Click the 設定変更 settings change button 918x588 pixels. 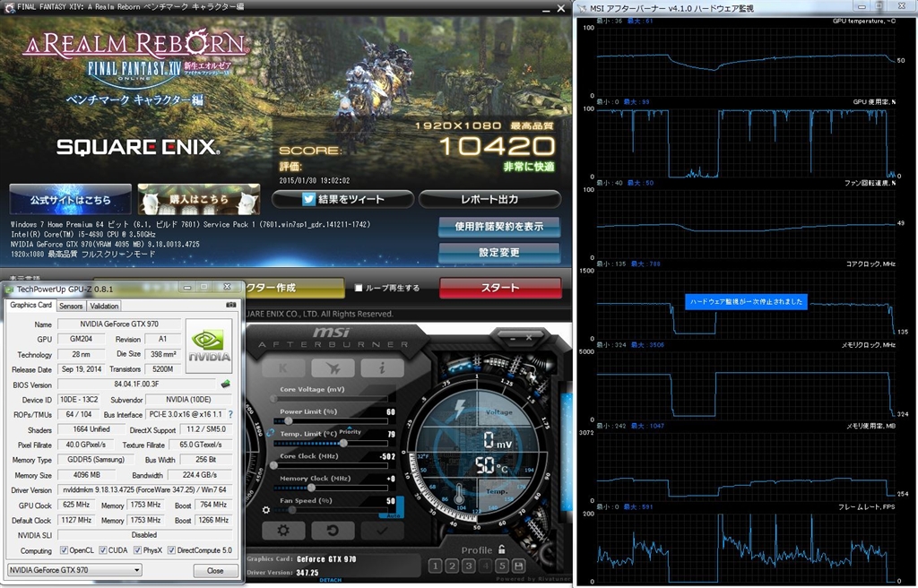click(498, 253)
